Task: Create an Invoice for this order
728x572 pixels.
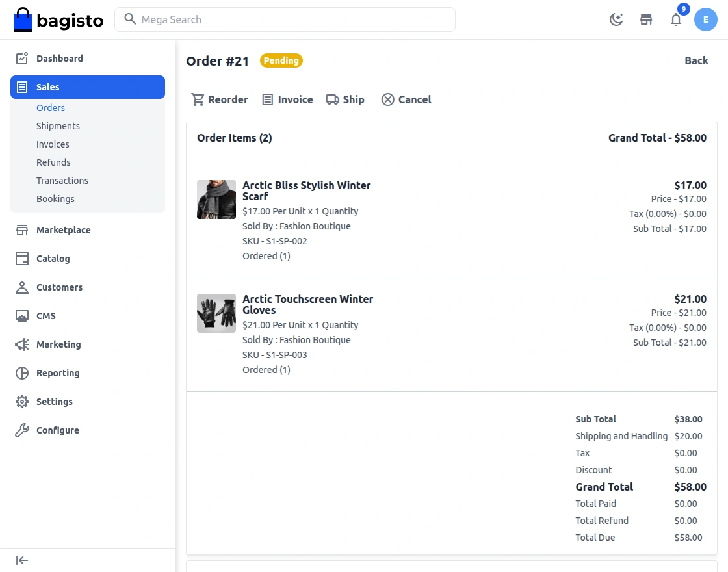Action: point(287,99)
